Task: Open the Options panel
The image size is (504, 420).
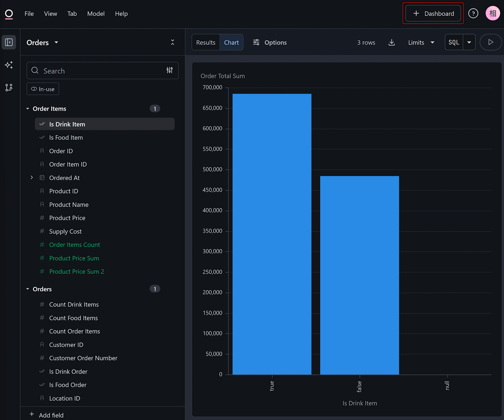Action: pyautogui.click(x=270, y=42)
